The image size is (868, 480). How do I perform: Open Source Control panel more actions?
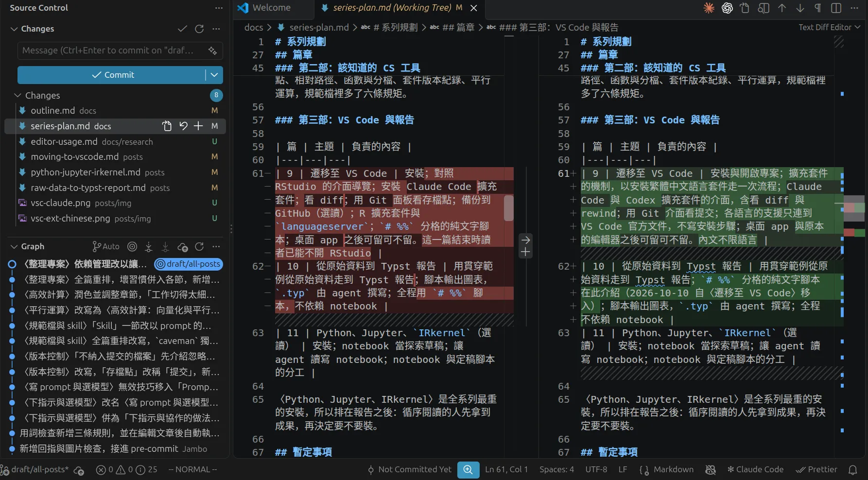[219, 8]
